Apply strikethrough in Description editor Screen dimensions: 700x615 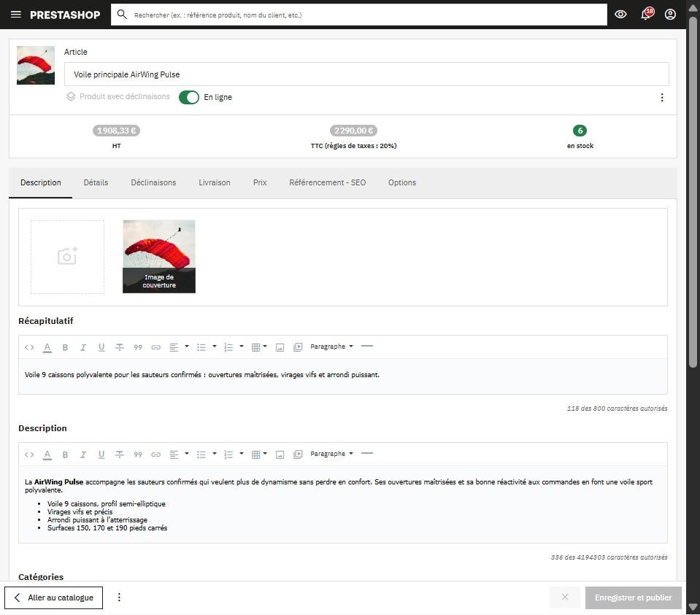click(119, 455)
